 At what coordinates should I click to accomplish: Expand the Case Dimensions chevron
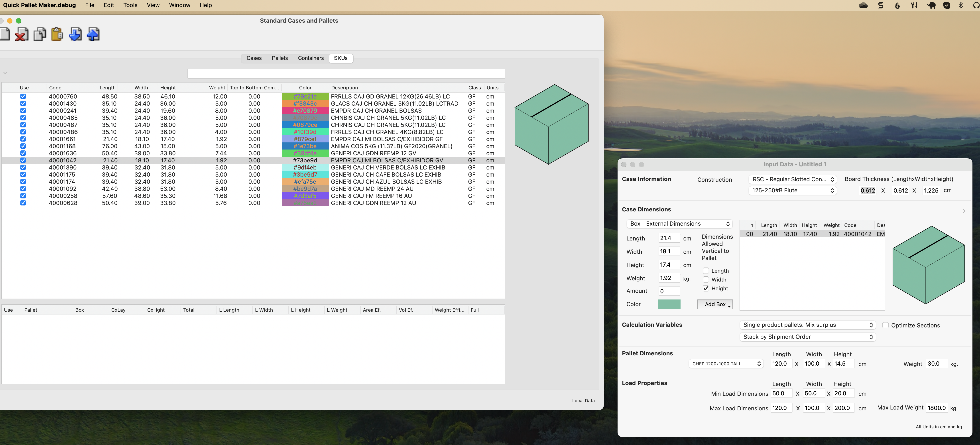(964, 211)
